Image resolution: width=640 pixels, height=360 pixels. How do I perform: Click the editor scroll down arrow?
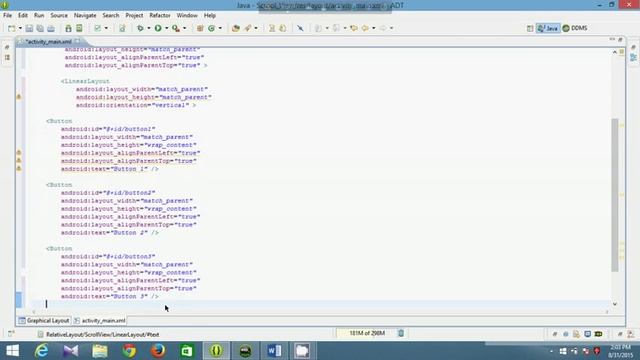pos(615,304)
